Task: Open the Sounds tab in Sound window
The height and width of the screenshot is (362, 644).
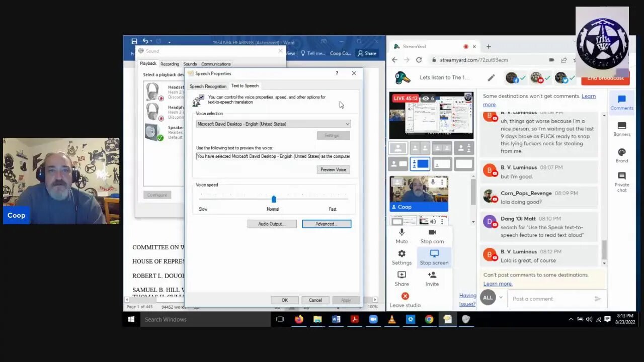Action: 190,64
